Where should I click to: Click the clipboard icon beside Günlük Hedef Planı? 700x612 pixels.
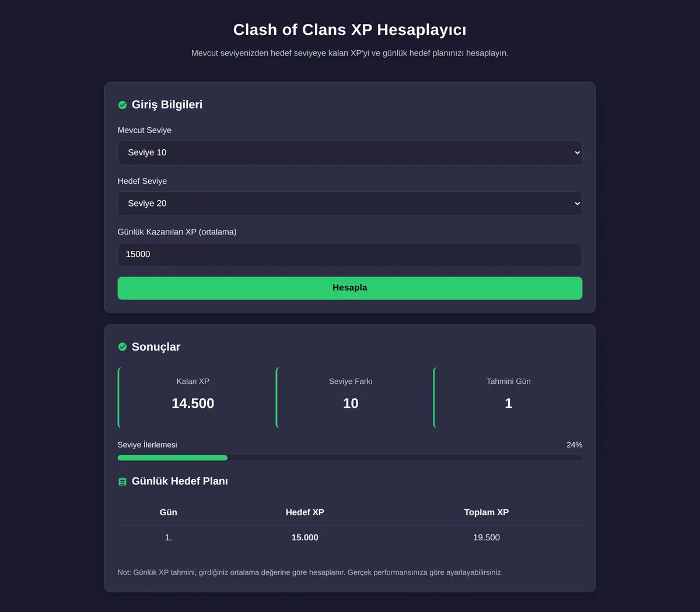(123, 482)
